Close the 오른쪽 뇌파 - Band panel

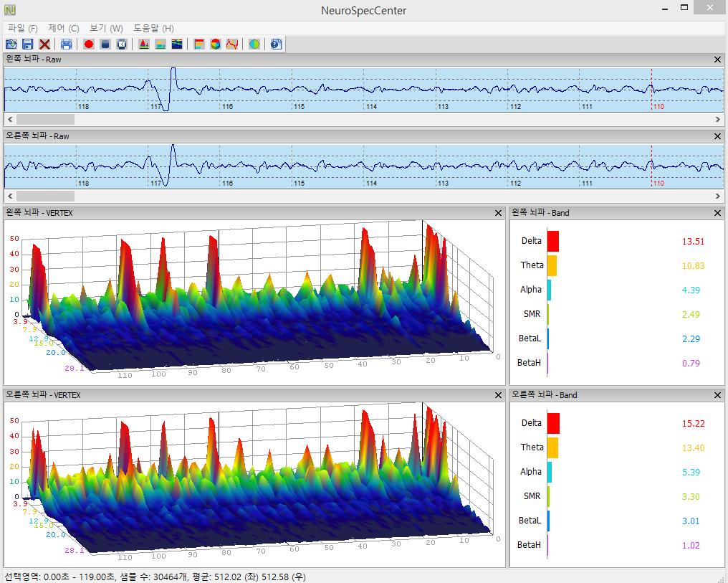tap(717, 395)
